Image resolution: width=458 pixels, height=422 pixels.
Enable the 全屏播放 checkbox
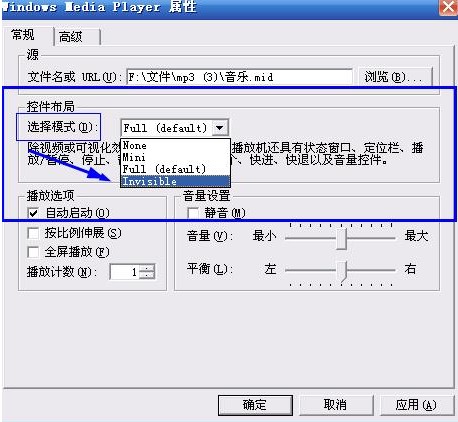(33, 252)
